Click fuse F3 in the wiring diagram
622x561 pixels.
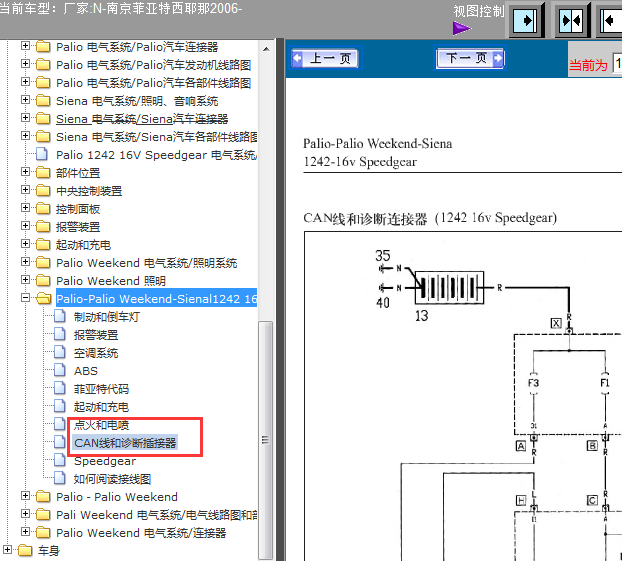[x=533, y=383]
